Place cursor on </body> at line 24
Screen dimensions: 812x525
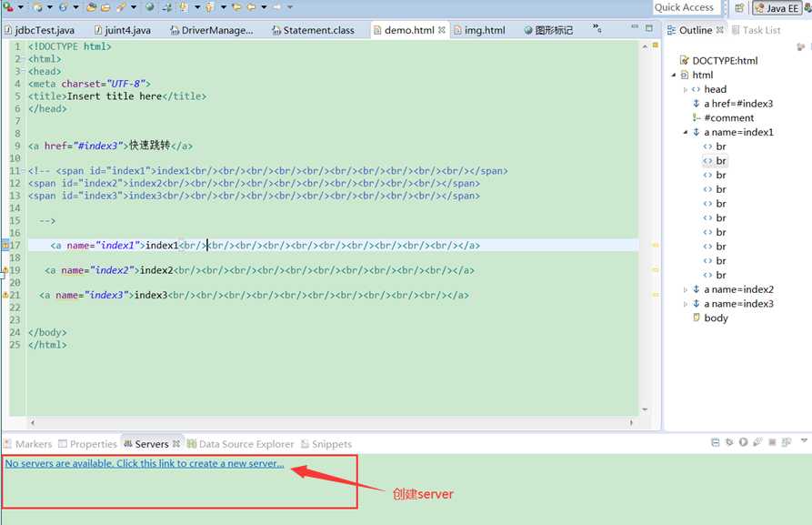47,332
